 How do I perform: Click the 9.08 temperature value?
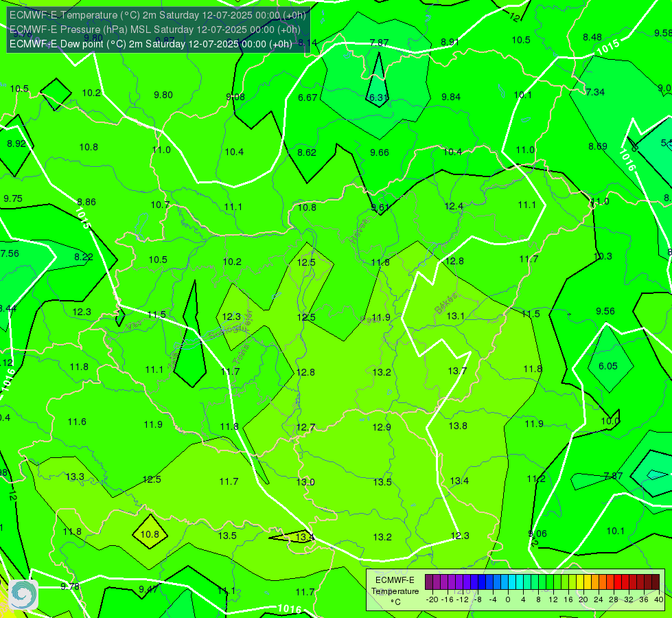pos(235,97)
